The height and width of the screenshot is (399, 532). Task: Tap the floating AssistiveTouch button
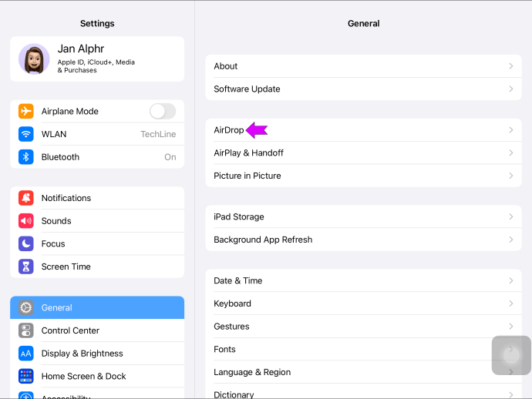(511, 355)
